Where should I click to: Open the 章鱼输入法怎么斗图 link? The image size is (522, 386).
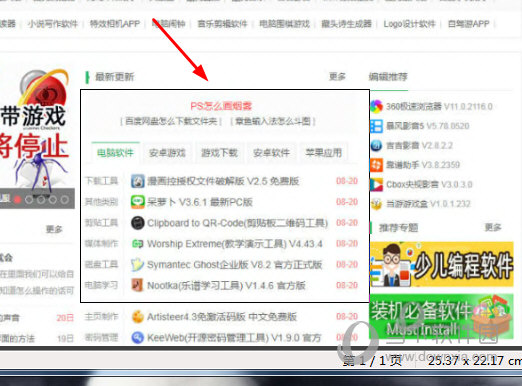(x=273, y=121)
